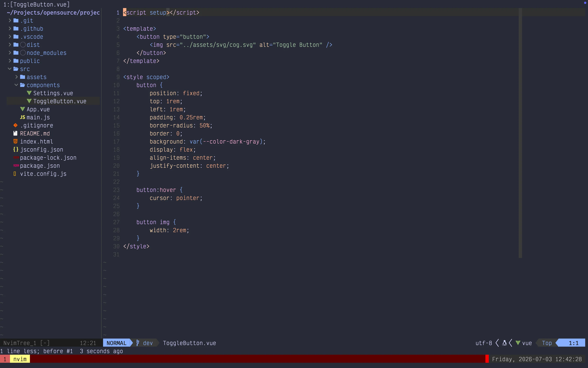Click the npm icon beside package-lock.json
Viewport: 588px width, 368px height.
click(x=16, y=158)
